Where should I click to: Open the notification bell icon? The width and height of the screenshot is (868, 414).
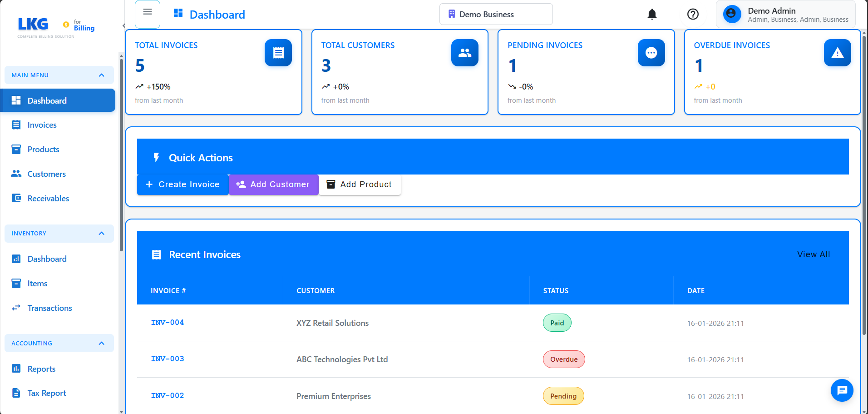(x=651, y=14)
